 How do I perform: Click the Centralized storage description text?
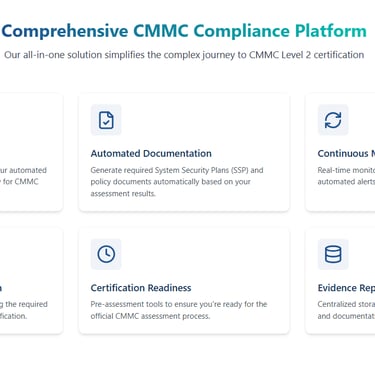pos(346,310)
